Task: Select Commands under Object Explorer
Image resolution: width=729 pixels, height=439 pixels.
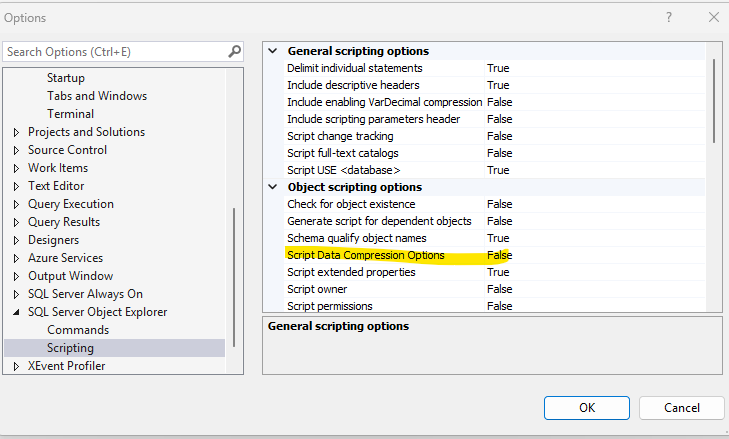Action: tap(78, 330)
